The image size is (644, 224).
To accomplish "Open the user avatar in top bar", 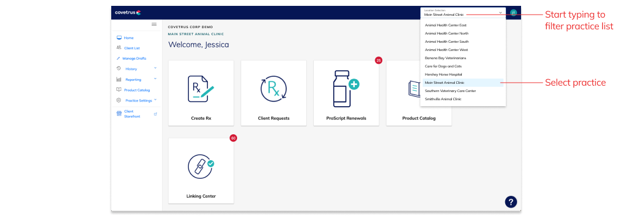I will coord(513,13).
